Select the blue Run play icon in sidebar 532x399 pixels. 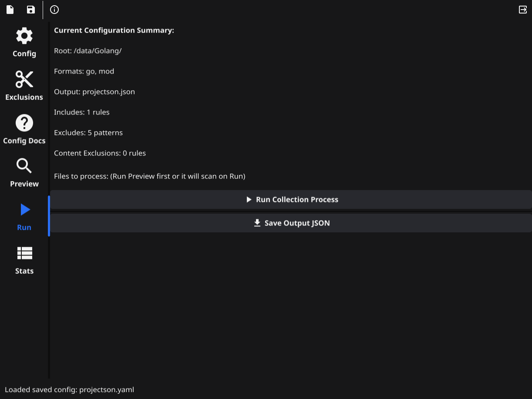pos(25,210)
